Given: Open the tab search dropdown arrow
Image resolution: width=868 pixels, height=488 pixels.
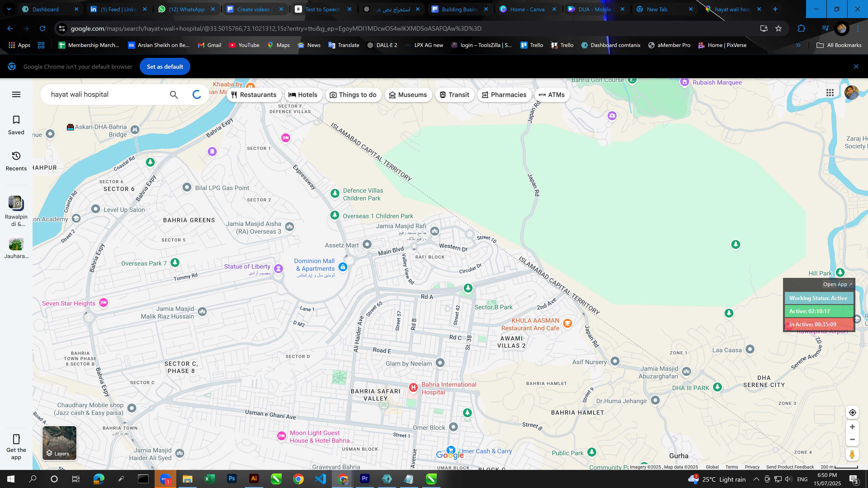Looking at the screenshot, I should point(9,9).
